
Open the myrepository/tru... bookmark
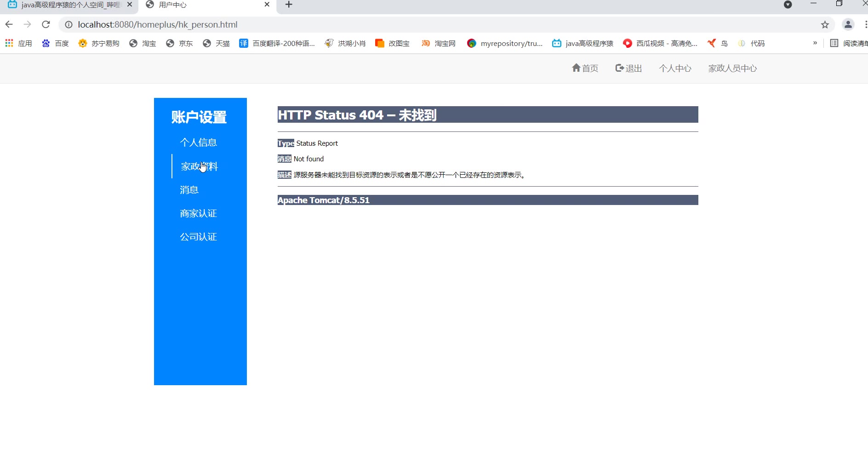pyautogui.click(x=505, y=43)
